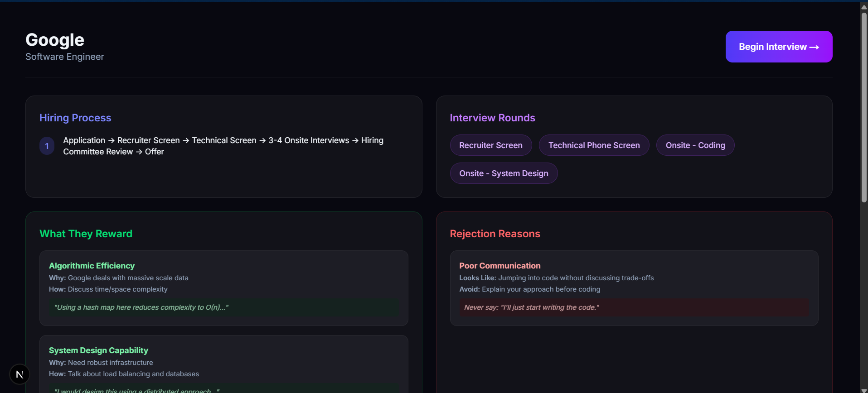Viewport: 868px width, 393px height.
Task: Click the step 1 badge in Hiring Process
Action: (x=47, y=146)
